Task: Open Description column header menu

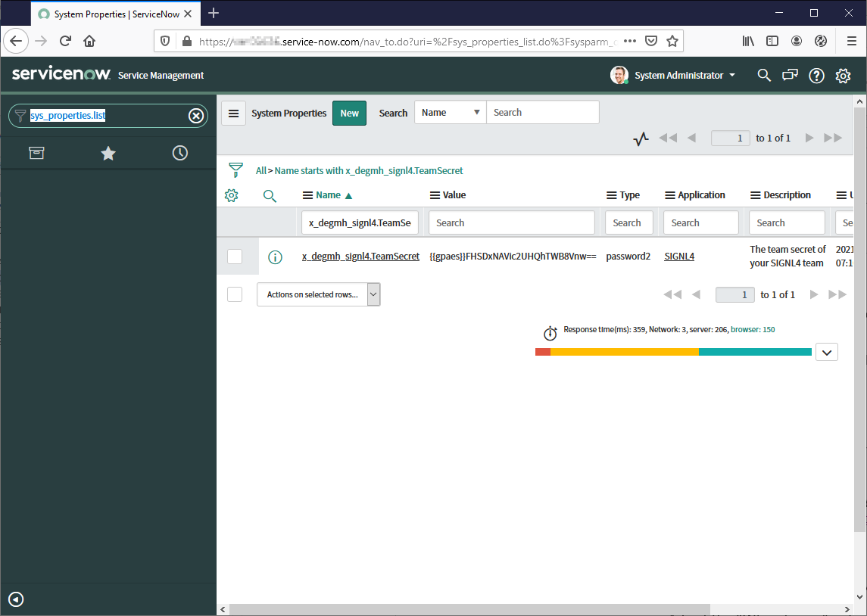Action: coord(755,195)
